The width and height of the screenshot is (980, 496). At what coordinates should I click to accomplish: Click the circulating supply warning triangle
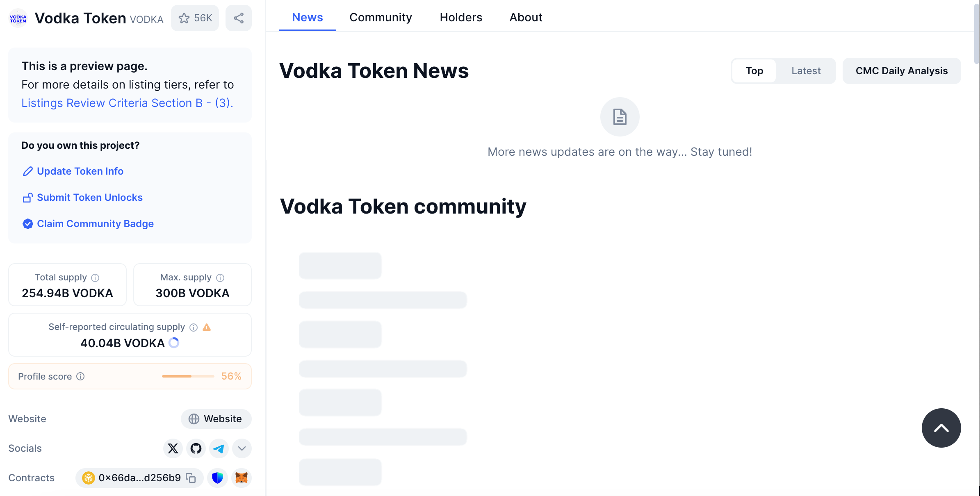(207, 327)
